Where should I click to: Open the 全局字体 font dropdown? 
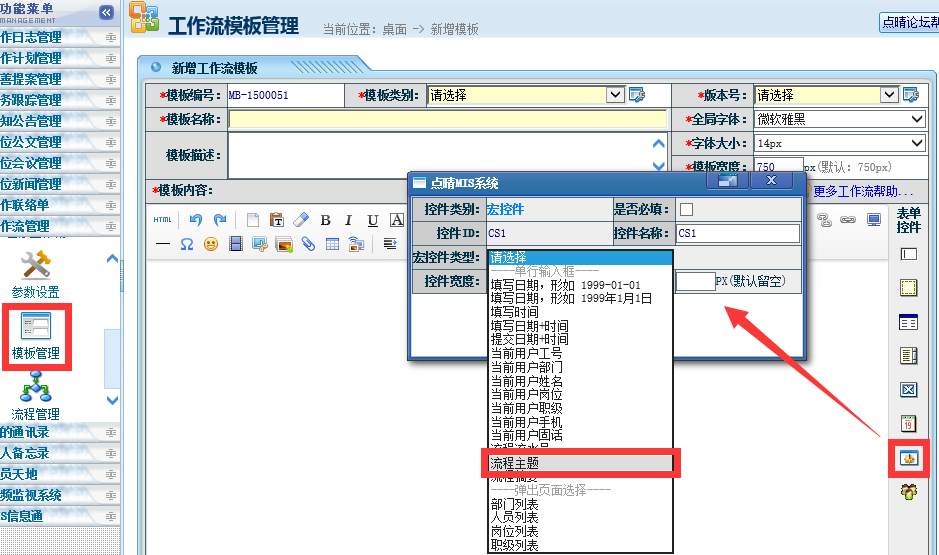pos(917,119)
